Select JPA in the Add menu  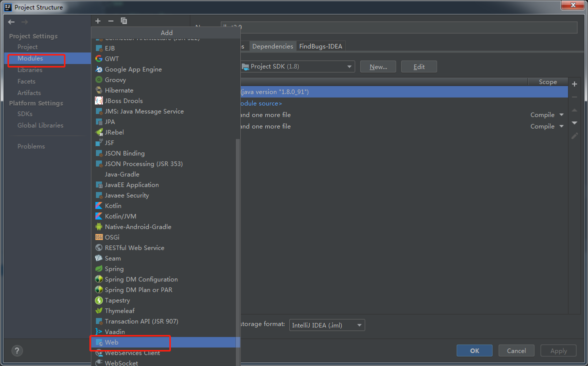[165, 121]
